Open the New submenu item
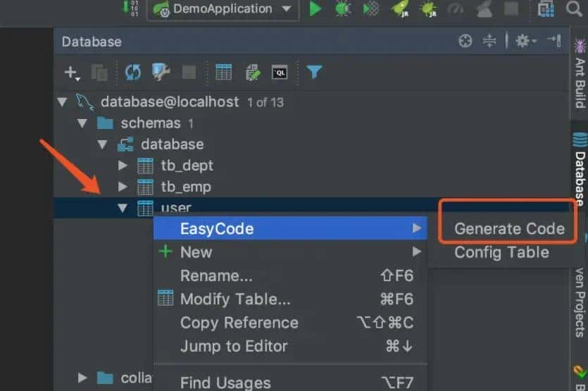 pos(290,252)
